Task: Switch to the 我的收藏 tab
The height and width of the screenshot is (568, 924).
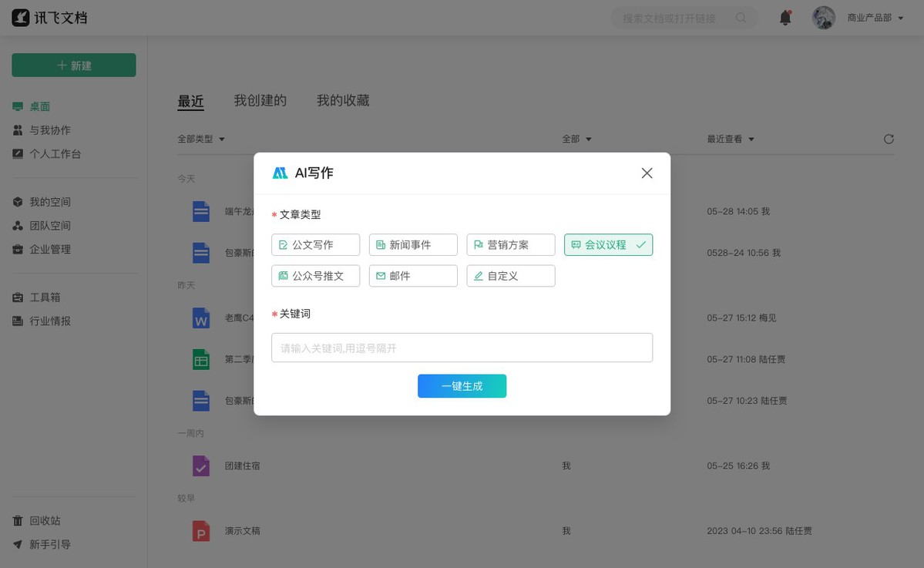Action: tap(343, 101)
